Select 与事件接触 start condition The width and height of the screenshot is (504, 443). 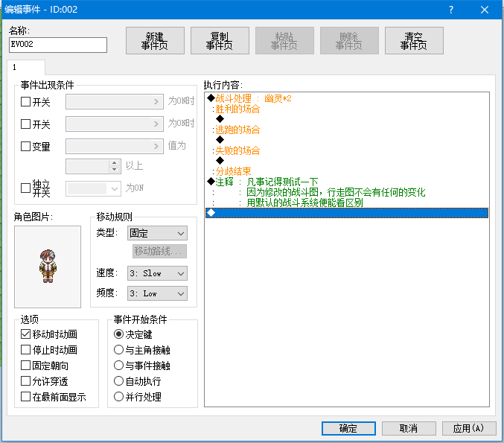pos(118,366)
